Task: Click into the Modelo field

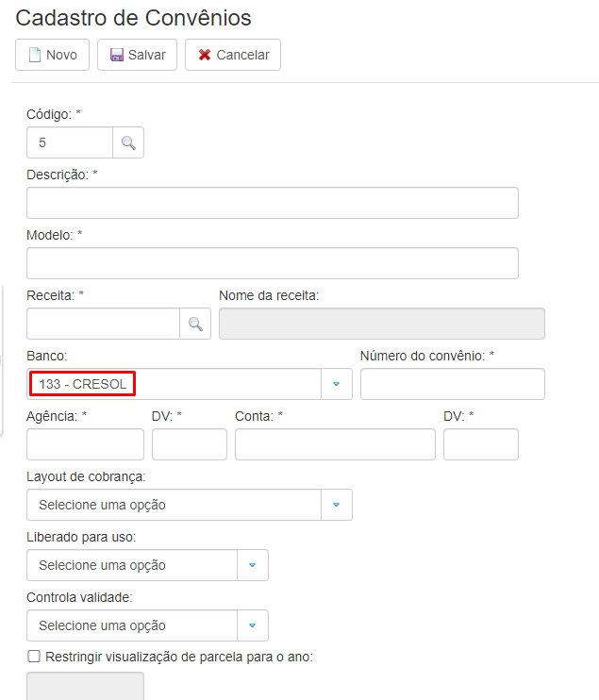Action: click(x=272, y=263)
